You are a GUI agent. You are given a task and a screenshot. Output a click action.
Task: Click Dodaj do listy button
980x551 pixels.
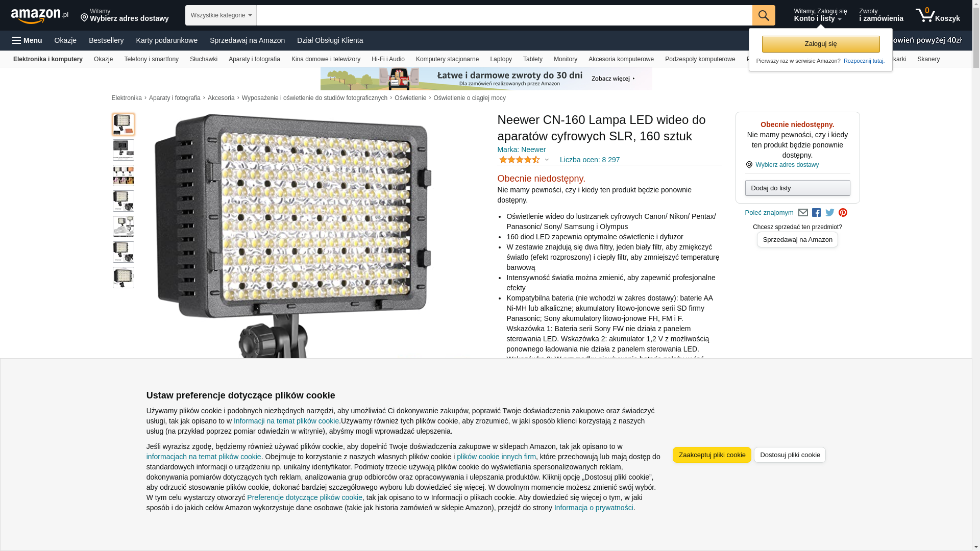[797, 188]
